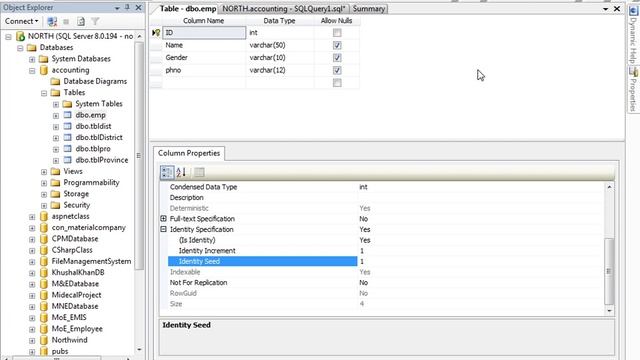Click the Object Explorer auto-hide pin icon

(x=127, y=7)
